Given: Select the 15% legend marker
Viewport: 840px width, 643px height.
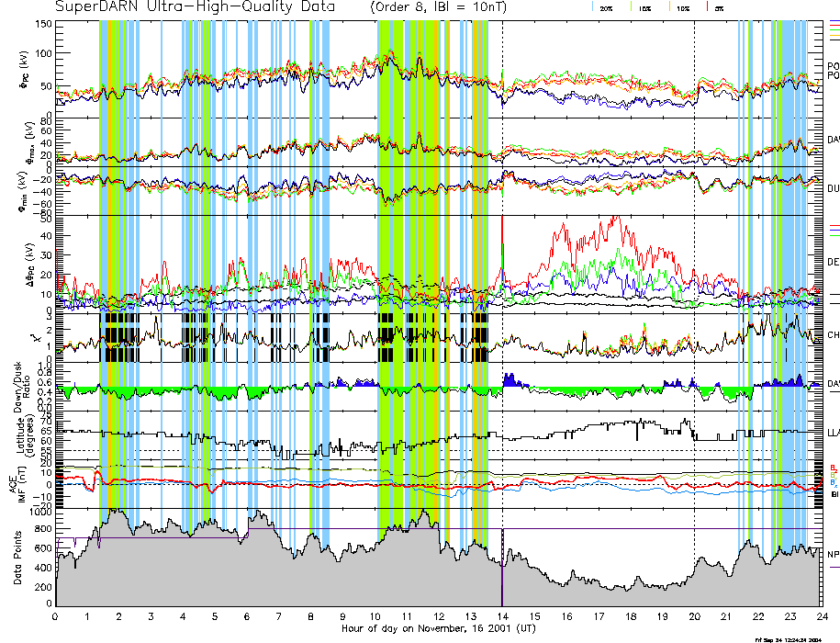Looking at the screenshot, I should pos(644,7).
